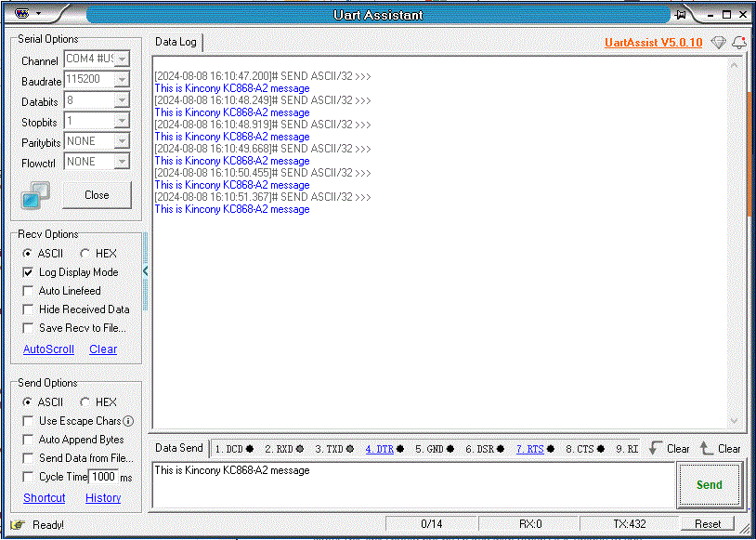Click the Cycle Time milliseconds input field
The image size is (756, 540).
(x=102, y=477)
